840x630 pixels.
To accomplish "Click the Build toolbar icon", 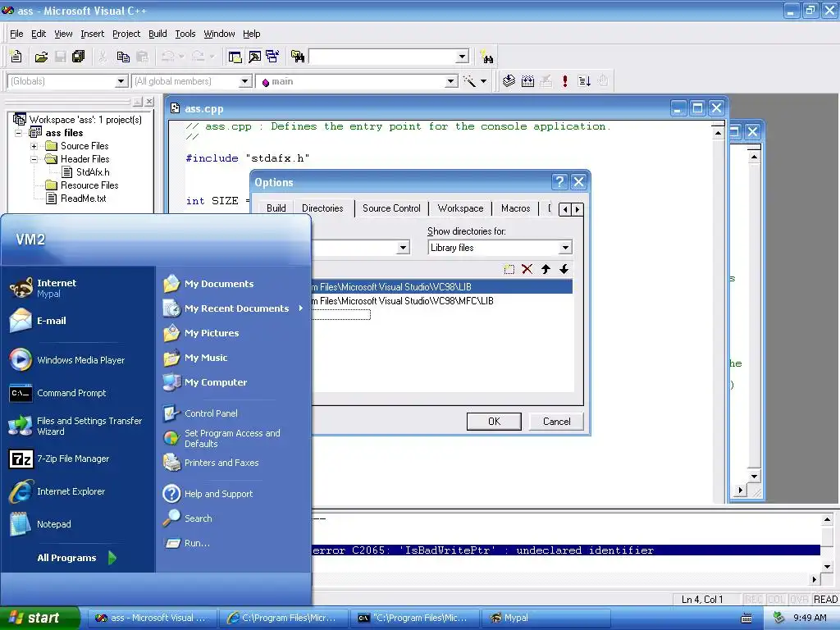I will 527,81.
